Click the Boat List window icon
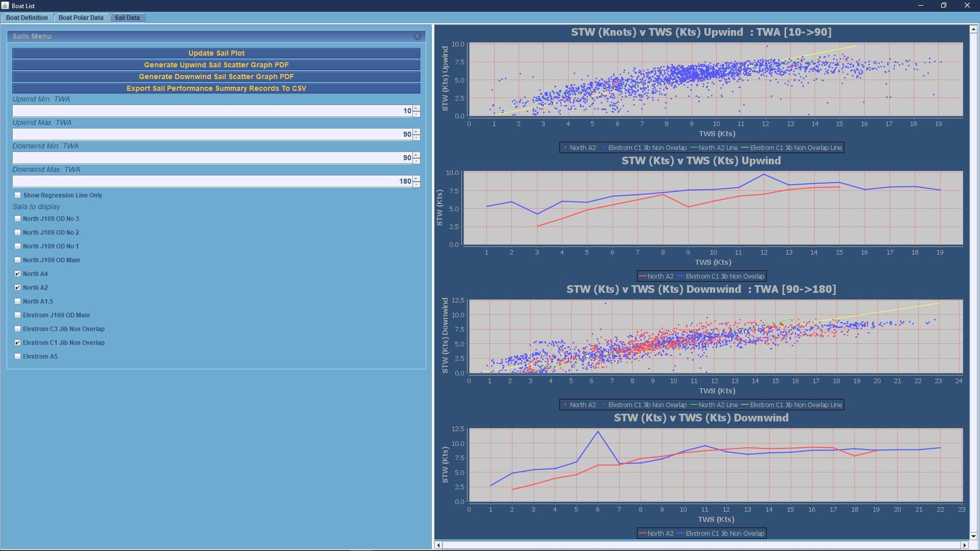The width and height of the screenshot is (980, 551). (5, 6)
